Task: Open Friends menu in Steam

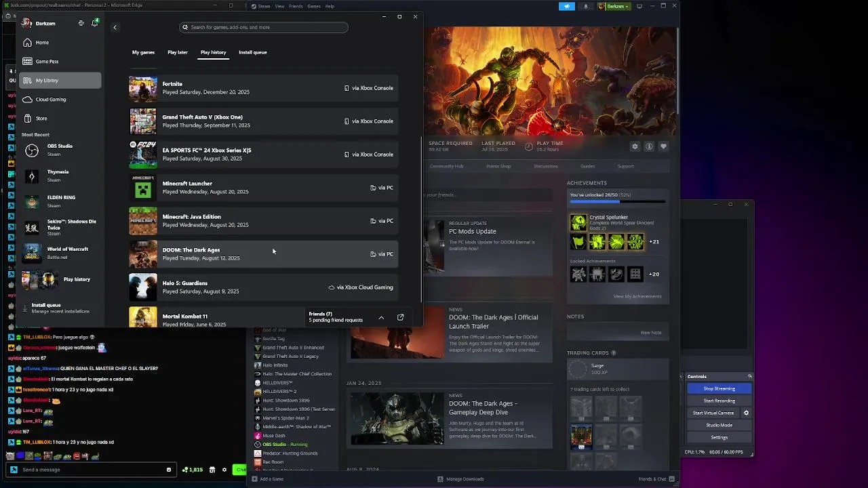Action: click(x=296, y=6)
